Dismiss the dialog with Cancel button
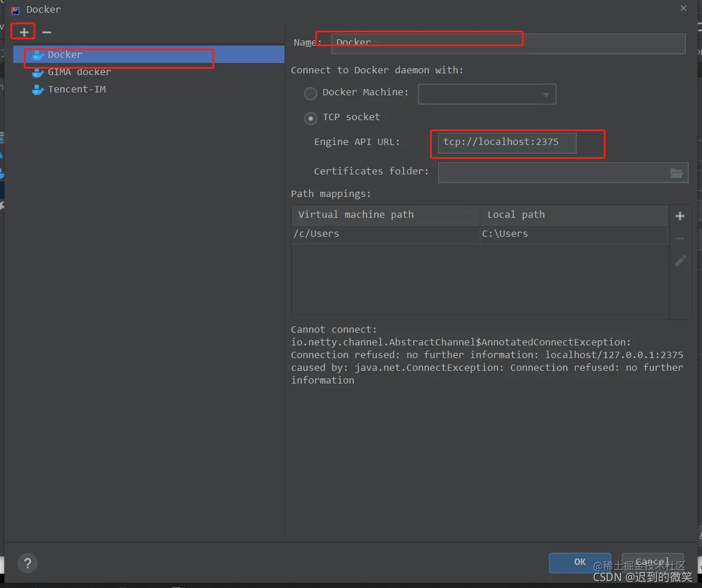The height and width of the screenshot is (588, 702). pyautogui.click(x=652, y=563)
